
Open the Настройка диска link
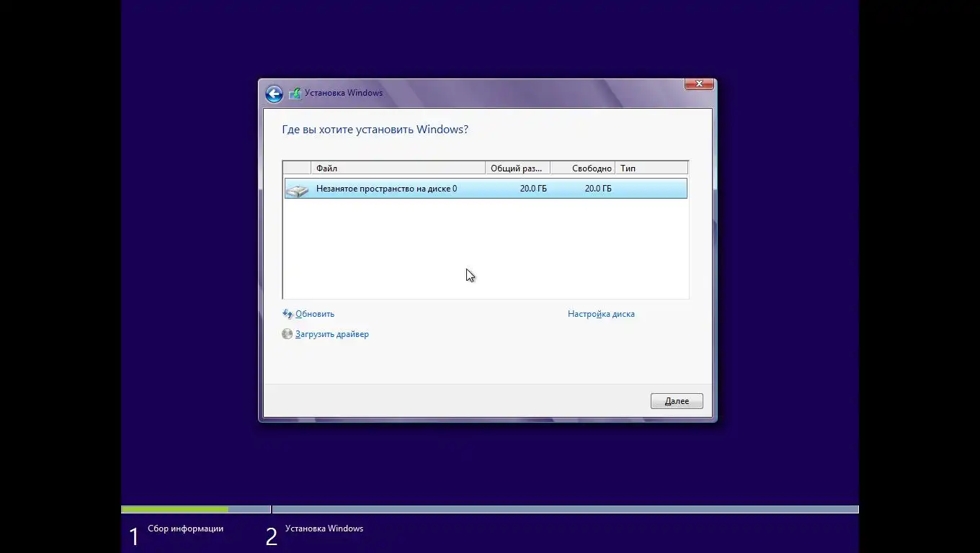[x=601, y=314]
